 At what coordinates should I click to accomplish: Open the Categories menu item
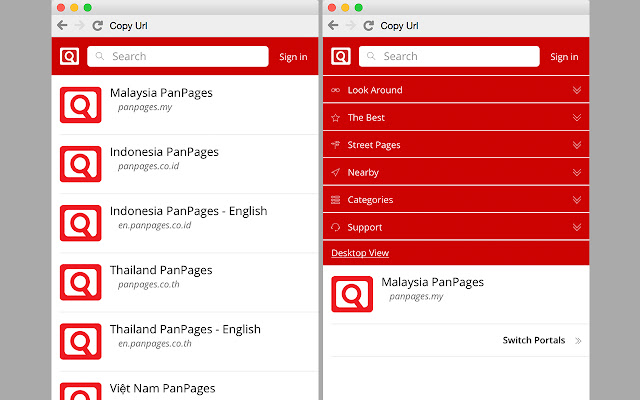coord(456,200)
